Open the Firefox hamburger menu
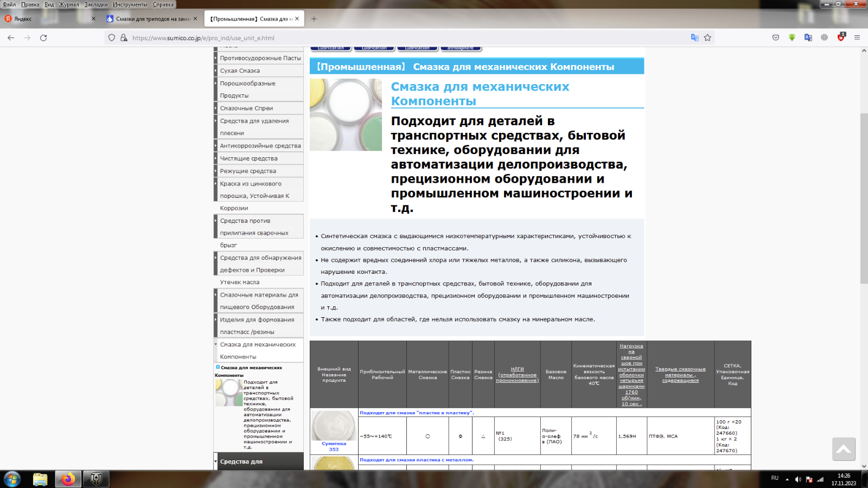This screenshot has width=868, height=488. pos(857,38)
